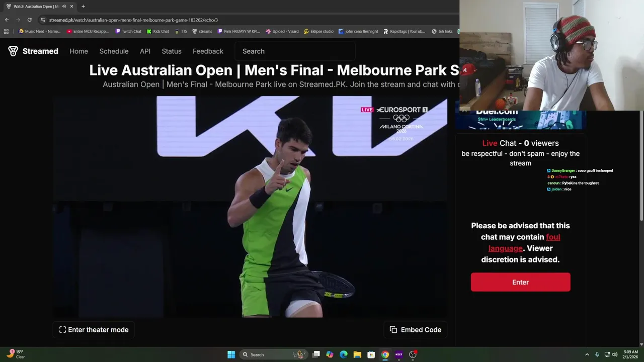
Task: Open OBS Studio from the taskbar
Action: (x=413, y=354)
